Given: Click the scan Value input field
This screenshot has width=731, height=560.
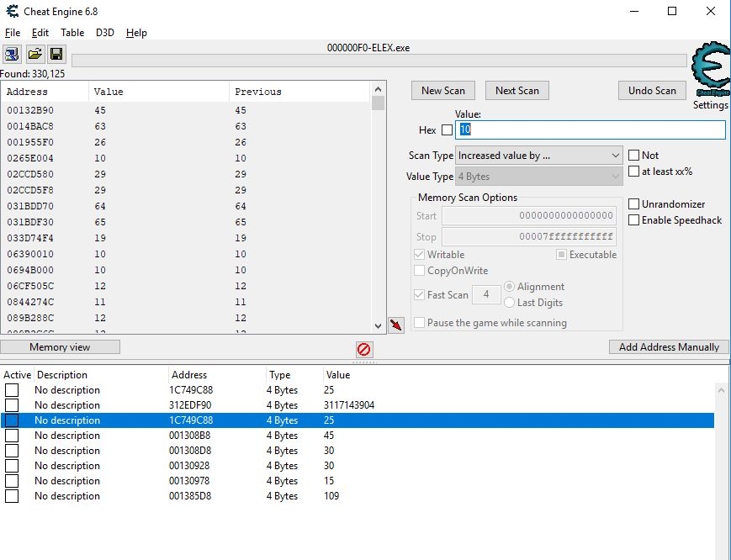Looking at the screenshot, I should tap(591, 130).
